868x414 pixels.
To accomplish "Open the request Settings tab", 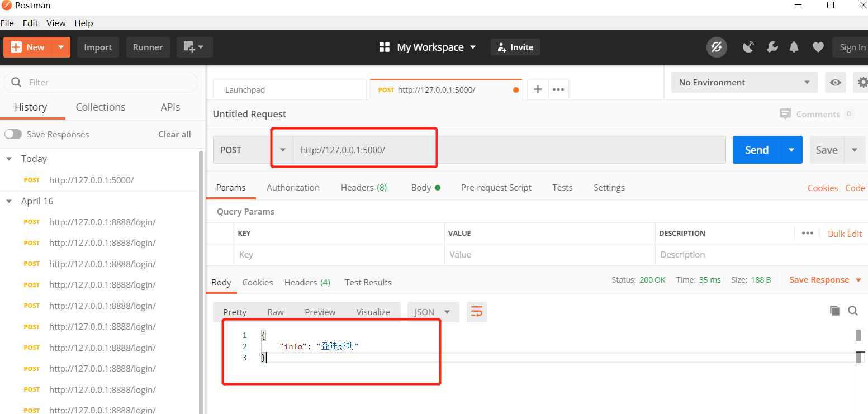I will tap(609, 188).
